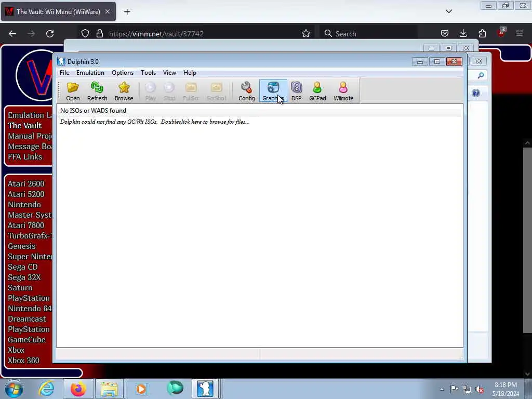Image resolution: width=532 pixels, height=399 pixels.
Task: Click the disabled Stop button in toolbar
Action: pyautogui.click(x=169, y=91)
